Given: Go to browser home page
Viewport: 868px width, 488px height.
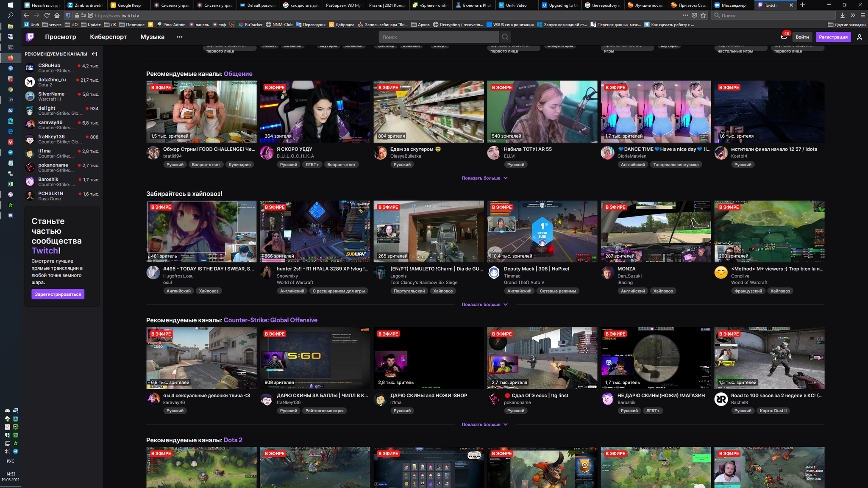Looking at the screenshot, I should click(x=57, y=15).
